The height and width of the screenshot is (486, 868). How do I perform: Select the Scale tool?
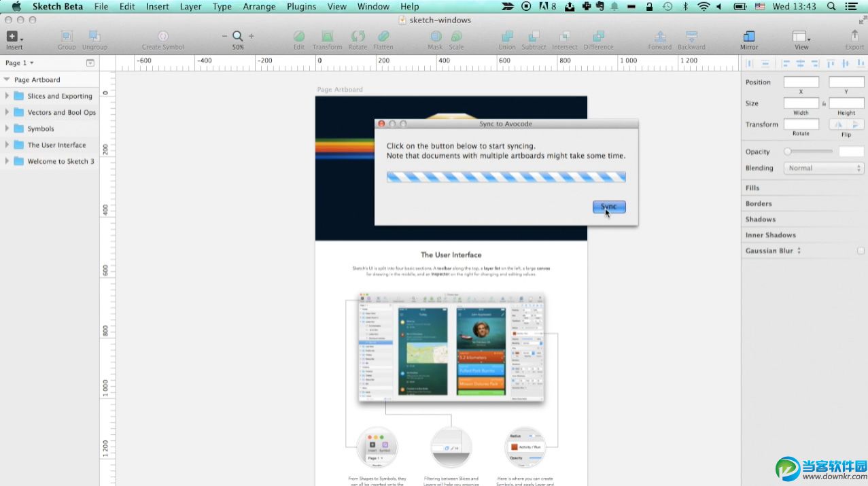[x=456, y=36]
